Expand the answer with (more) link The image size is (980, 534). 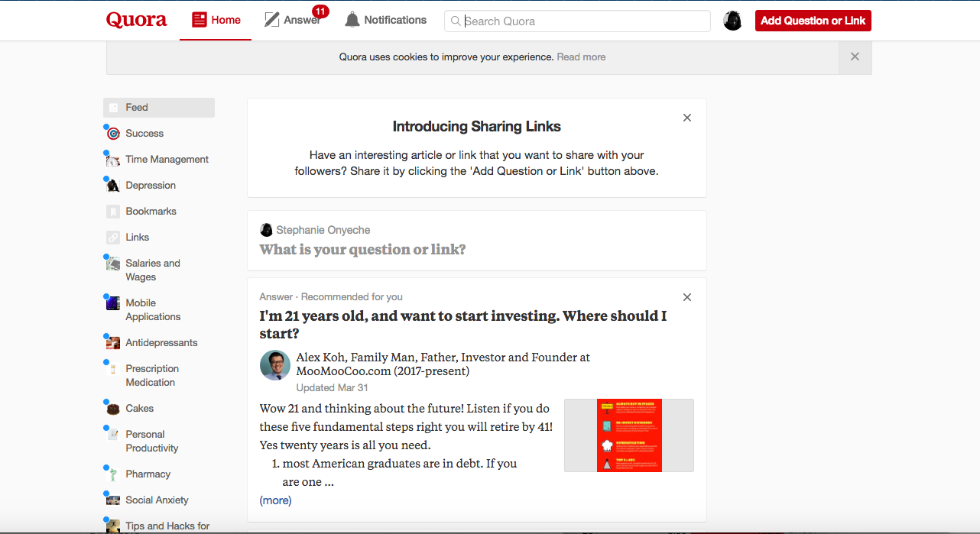point(275,501)
